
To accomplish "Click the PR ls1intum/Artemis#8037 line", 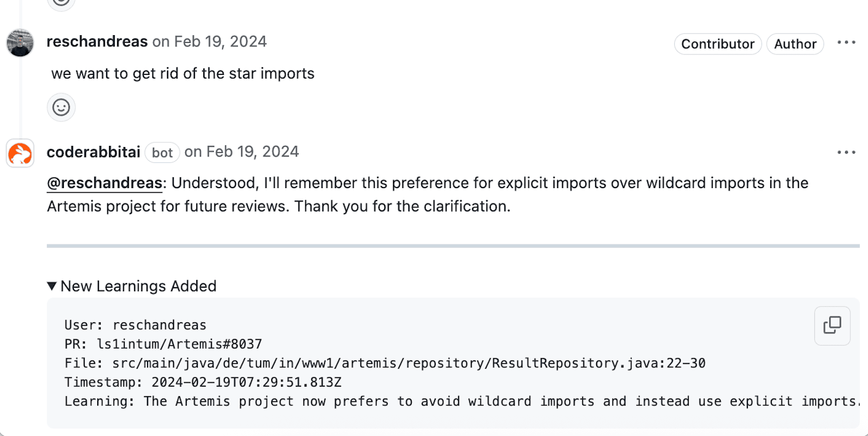I will click(163, 344).
